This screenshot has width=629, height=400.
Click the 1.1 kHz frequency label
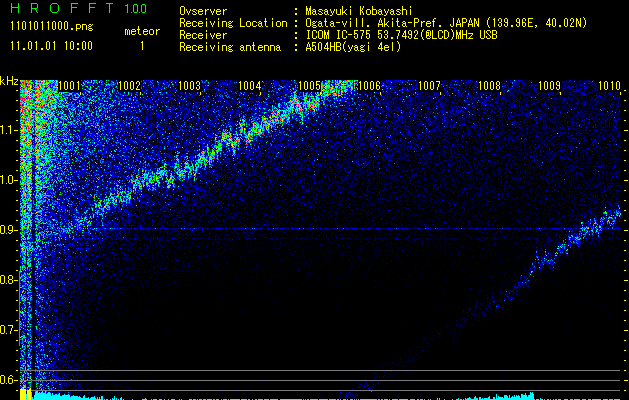pyautogui.click(x=9, y=130)
